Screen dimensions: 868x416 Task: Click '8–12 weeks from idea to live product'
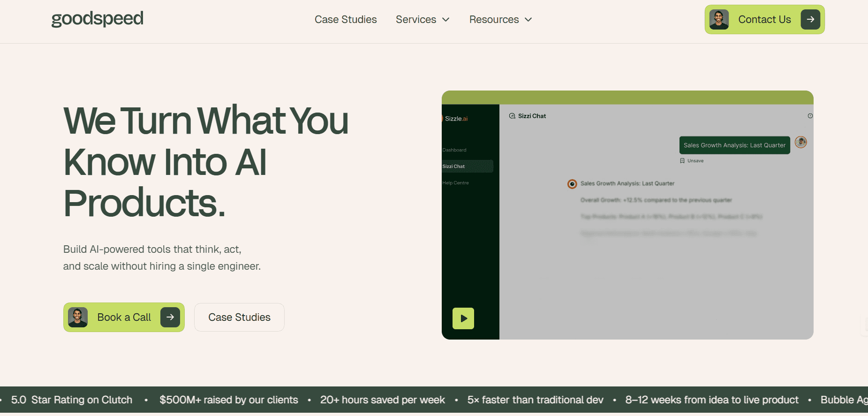[712, 400]
